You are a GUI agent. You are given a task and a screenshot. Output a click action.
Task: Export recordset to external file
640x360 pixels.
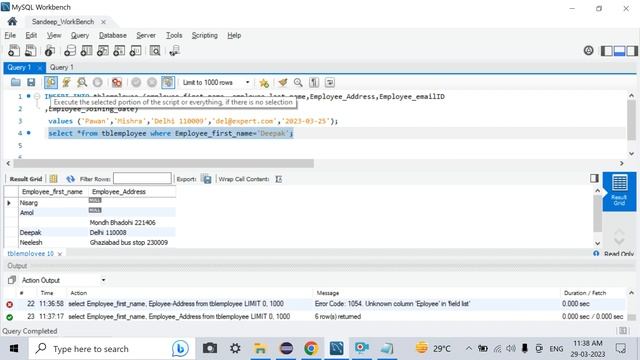(x=207, y=179)
